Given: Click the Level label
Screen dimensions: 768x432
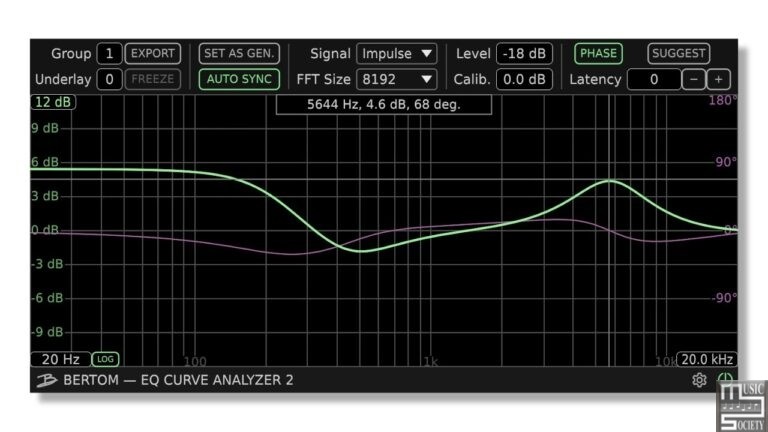Looking at the screenshot, I should pyautogui.click(x=473, y=53).
